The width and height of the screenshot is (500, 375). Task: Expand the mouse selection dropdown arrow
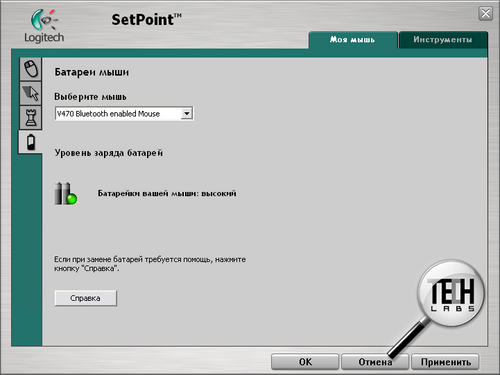pyautogui.click(x=187, y=114)
